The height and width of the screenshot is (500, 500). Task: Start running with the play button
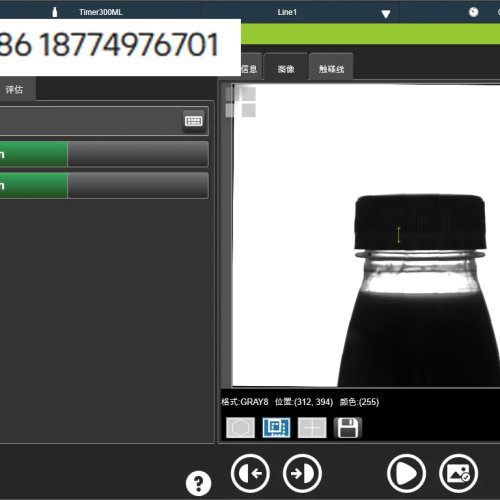tap(406, 473)
